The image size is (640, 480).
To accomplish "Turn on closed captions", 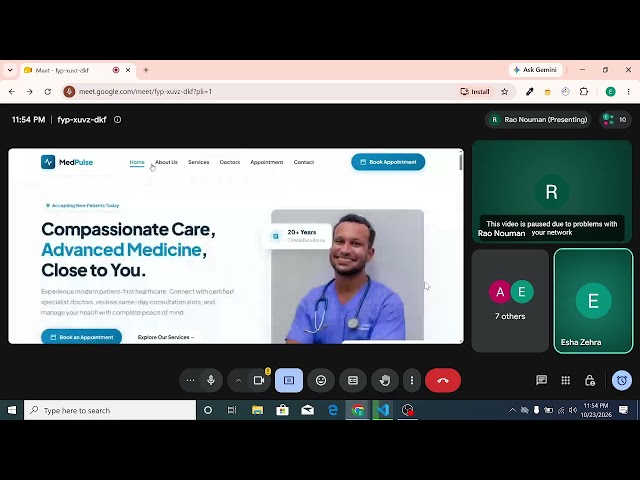I will [x=353, y=380].
